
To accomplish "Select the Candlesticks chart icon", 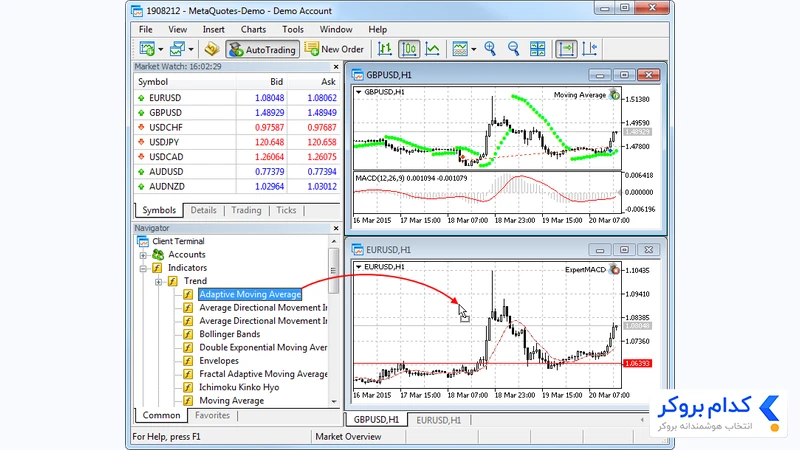I will tap(409, 49).
